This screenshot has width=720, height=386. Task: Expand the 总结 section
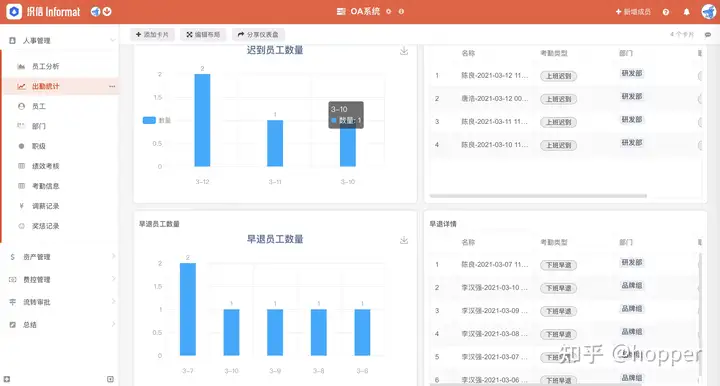click(x=113, y=324)
